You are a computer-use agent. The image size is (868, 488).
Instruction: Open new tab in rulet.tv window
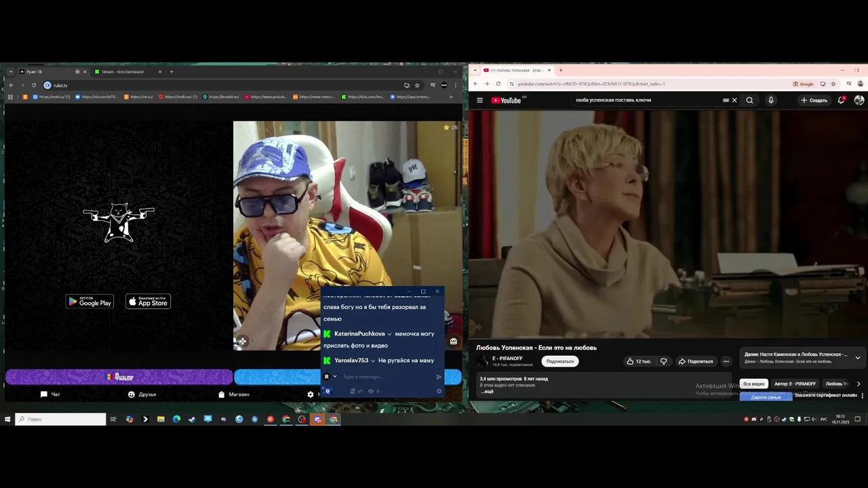click(x=172, y=72)
